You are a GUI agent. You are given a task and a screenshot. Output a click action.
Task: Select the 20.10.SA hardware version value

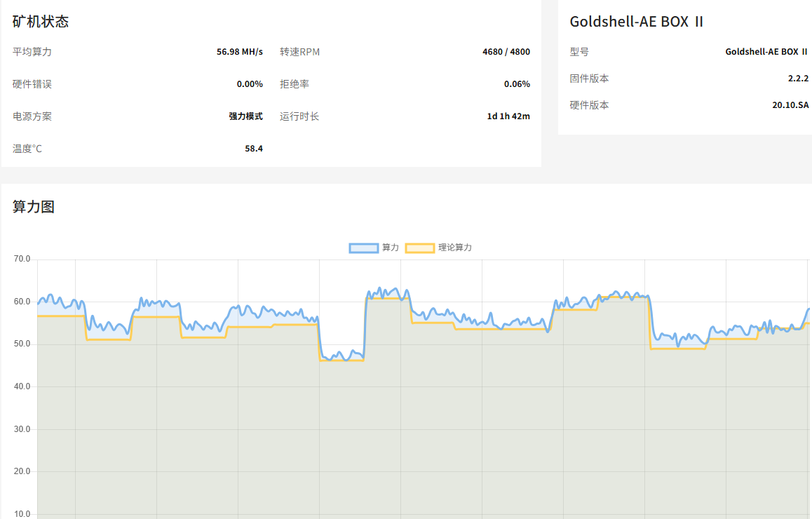pos(790,105)
